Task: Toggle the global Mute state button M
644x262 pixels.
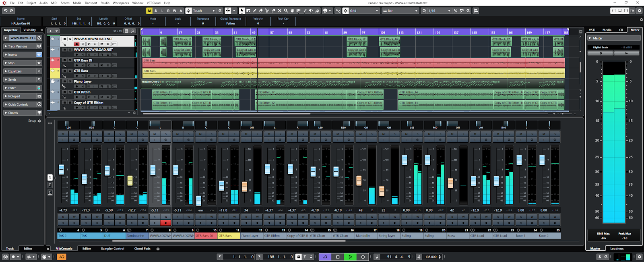Action: click(149, 10)
